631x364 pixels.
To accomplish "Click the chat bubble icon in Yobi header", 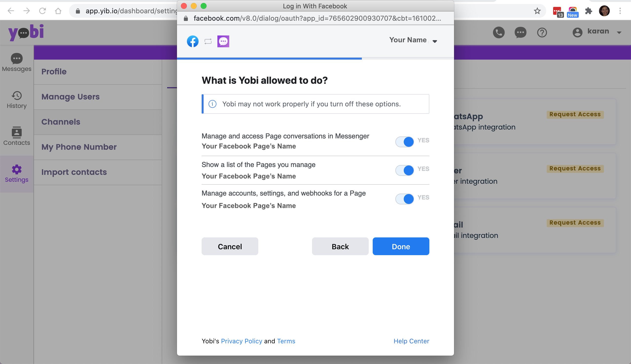I will pos(520,33).
